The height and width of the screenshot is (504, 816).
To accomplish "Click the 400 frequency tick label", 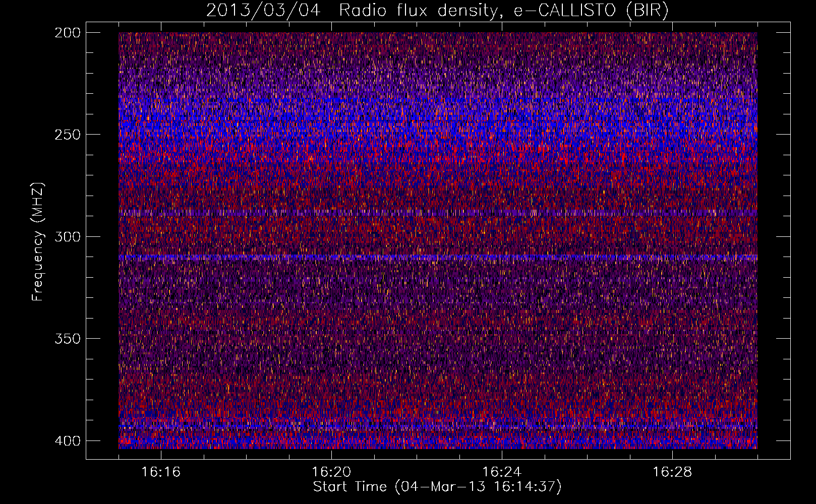I will click(x=67, y=441).
